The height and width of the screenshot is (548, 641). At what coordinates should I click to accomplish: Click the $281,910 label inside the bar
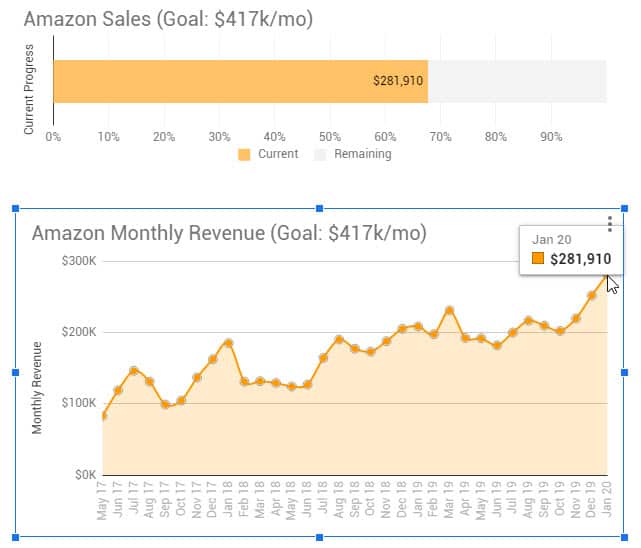point(397,81)
